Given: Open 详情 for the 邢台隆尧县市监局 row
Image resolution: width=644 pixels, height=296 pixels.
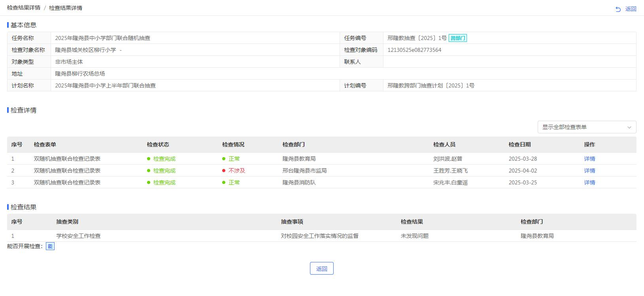Looking at the screenshot, I should point(589,171).
